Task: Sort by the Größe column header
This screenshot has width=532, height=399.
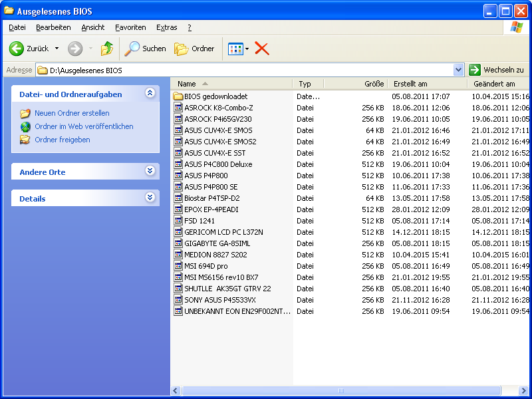Action: (x=356, y=84)
